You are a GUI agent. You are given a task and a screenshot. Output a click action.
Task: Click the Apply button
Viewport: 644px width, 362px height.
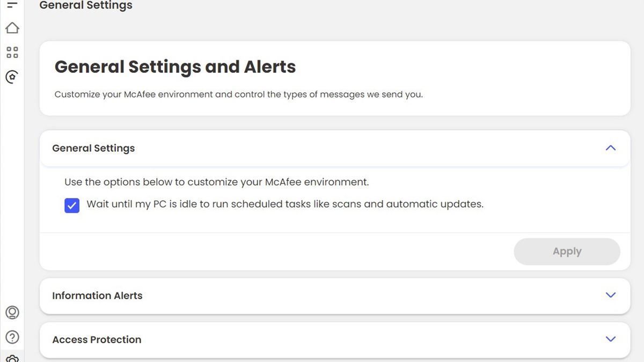point(567,251)
